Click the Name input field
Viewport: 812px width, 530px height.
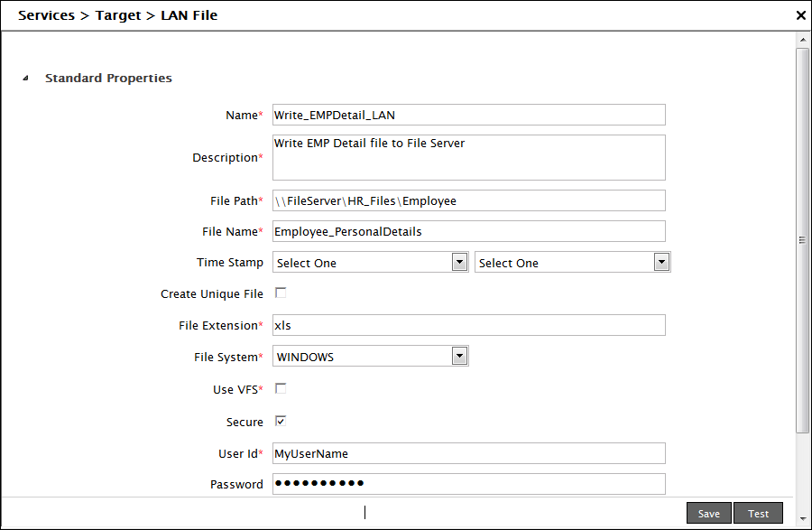click(468, 115)
